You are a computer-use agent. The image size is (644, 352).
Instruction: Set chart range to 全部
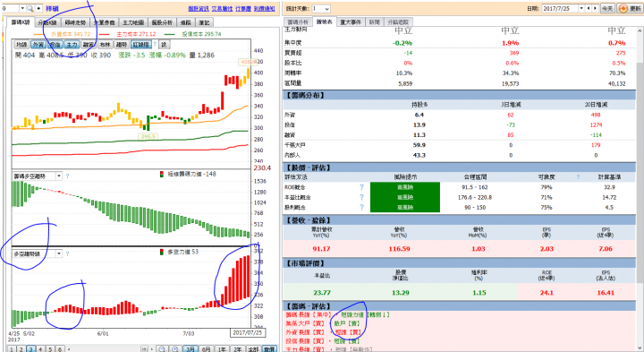(x=253, y=349)
